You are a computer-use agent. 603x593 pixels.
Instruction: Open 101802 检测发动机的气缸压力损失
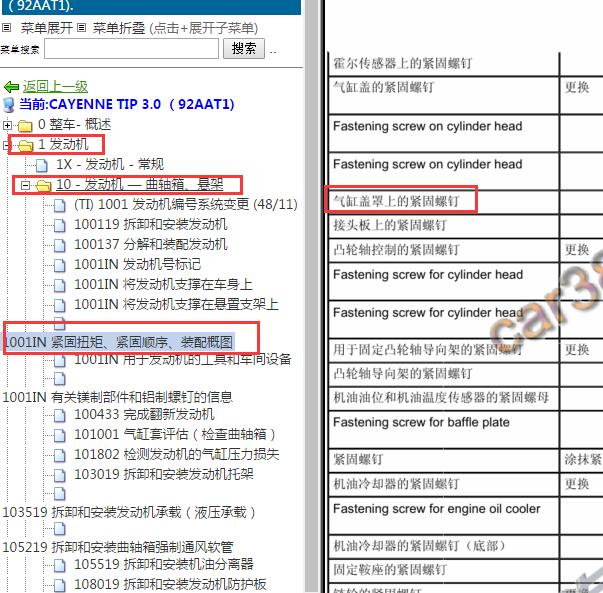tap(177, 455)
